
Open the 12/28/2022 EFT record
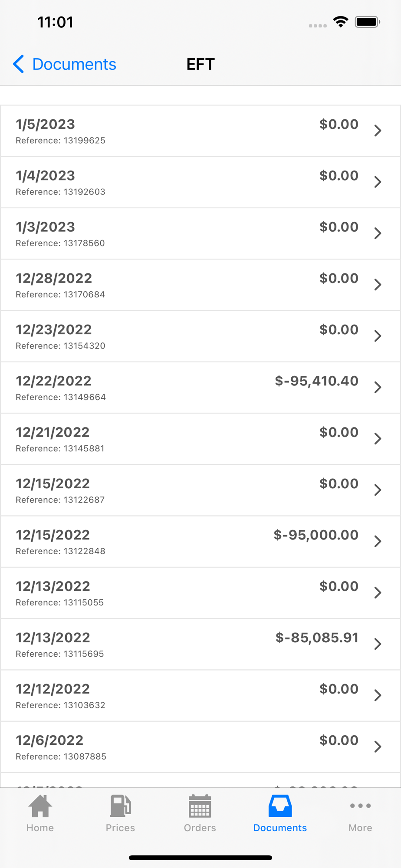[x=200, y=285]
